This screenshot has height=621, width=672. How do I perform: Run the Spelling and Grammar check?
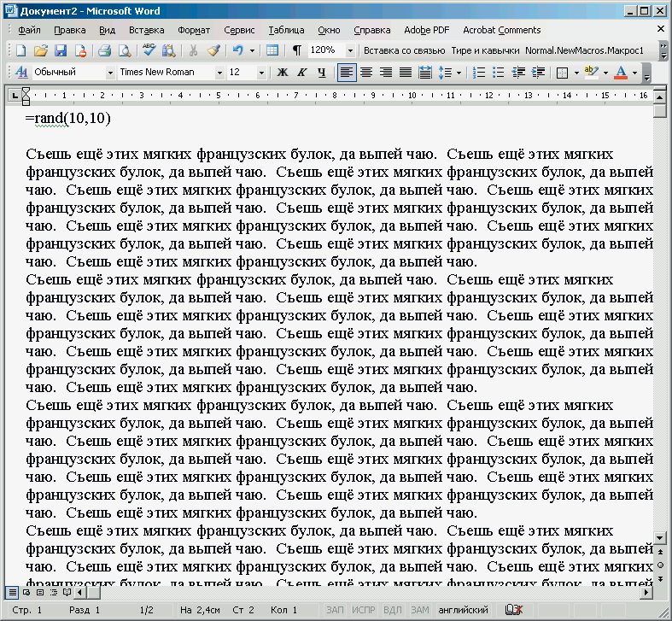pyautogui.click(x=149, y=50)
